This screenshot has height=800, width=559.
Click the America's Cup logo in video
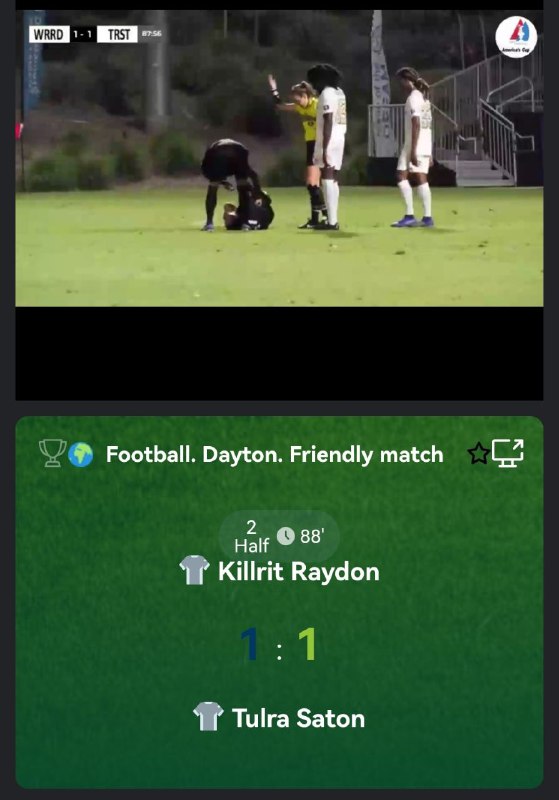pyautogui.click(x=516, y=37)
